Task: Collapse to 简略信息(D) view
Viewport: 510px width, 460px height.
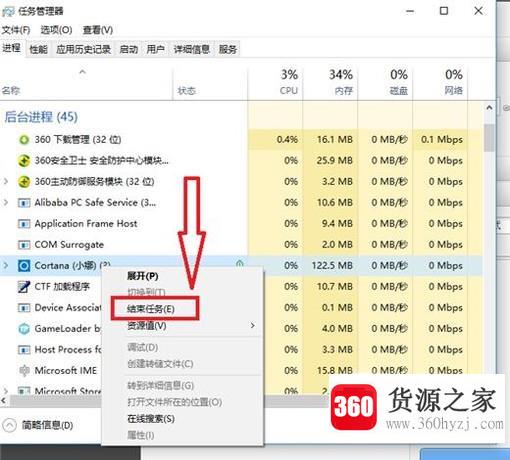Action: [38, 425]
